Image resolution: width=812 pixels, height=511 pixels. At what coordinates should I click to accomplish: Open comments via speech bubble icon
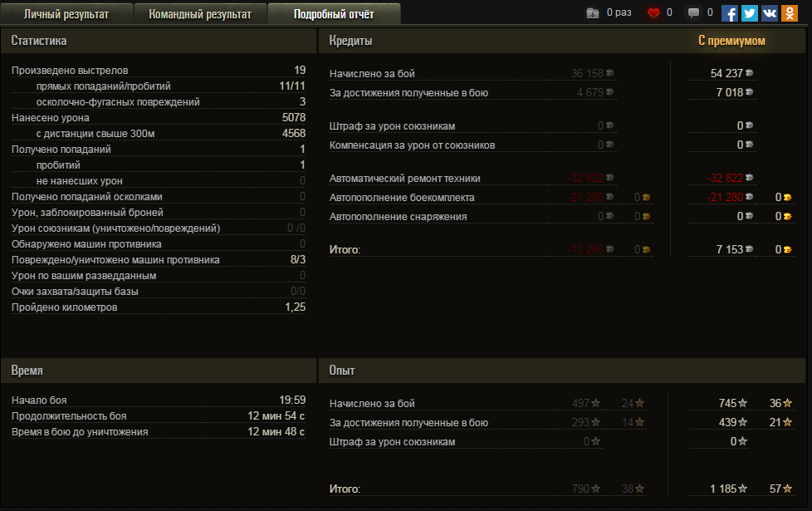tap(693, 13)
